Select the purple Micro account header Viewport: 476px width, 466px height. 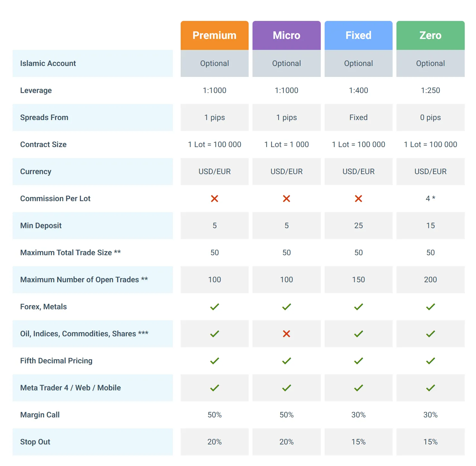click(286, 35)
